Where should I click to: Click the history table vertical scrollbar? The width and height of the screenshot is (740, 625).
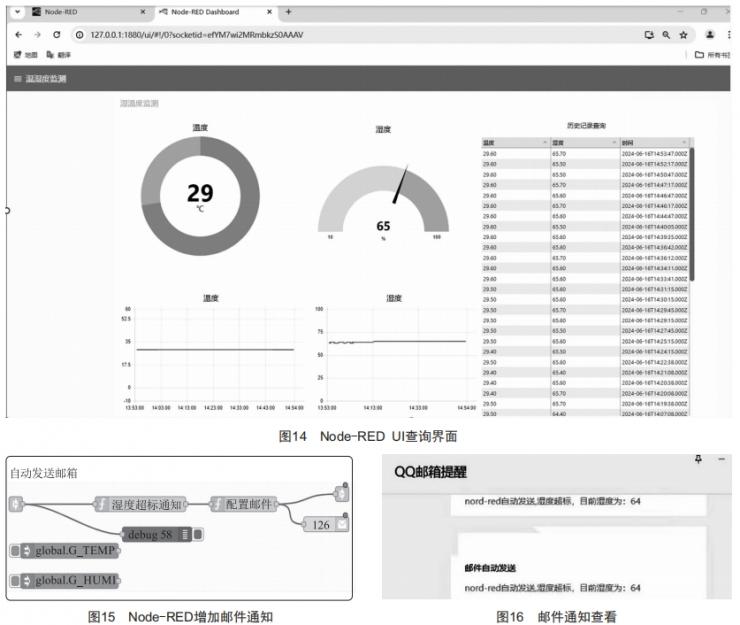tap(692, 214)
